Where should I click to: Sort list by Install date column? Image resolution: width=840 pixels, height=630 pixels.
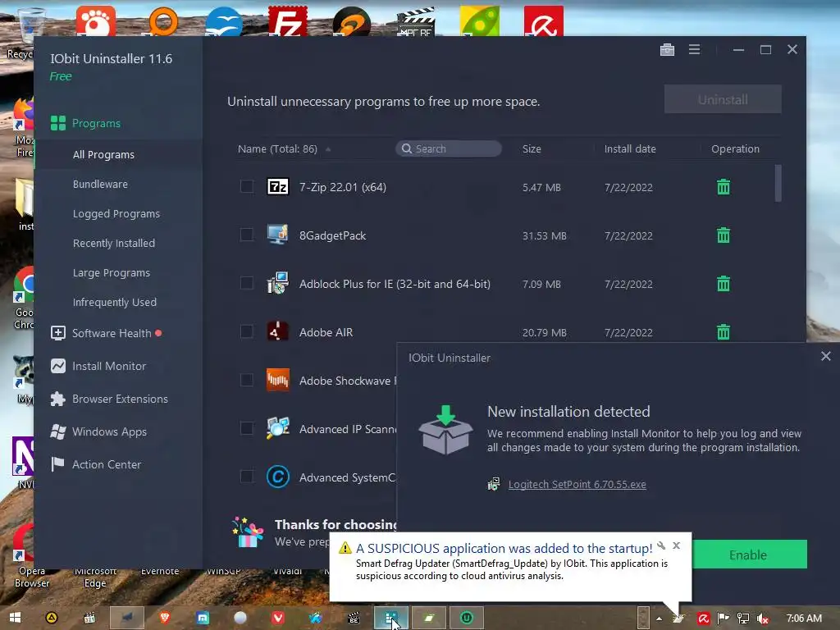tap(630, 149)
